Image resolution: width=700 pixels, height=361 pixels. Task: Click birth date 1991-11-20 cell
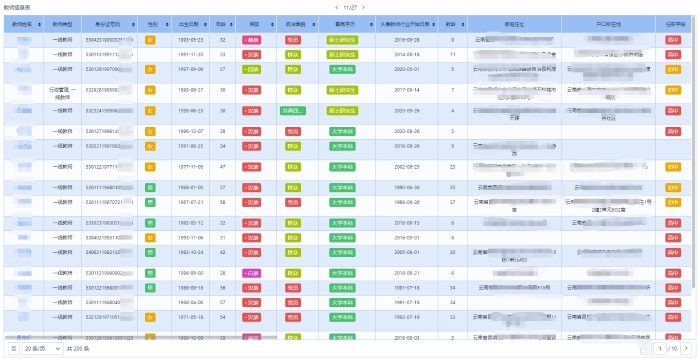[191, 54]
